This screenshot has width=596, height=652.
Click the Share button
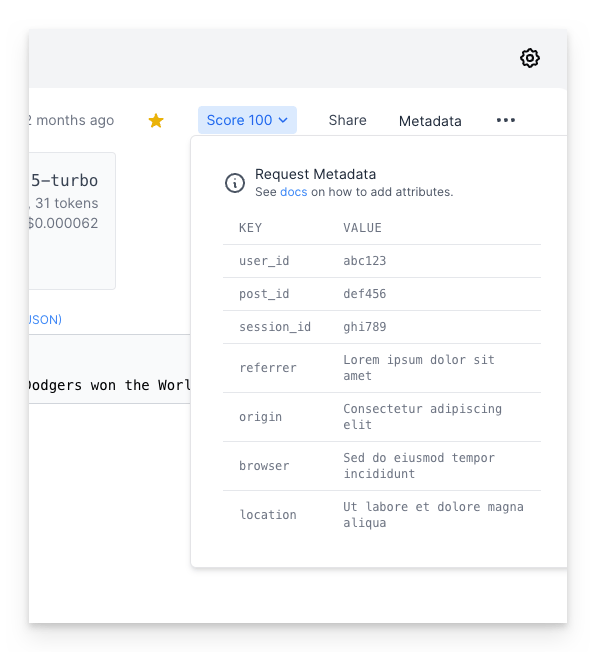coord(347,120)
